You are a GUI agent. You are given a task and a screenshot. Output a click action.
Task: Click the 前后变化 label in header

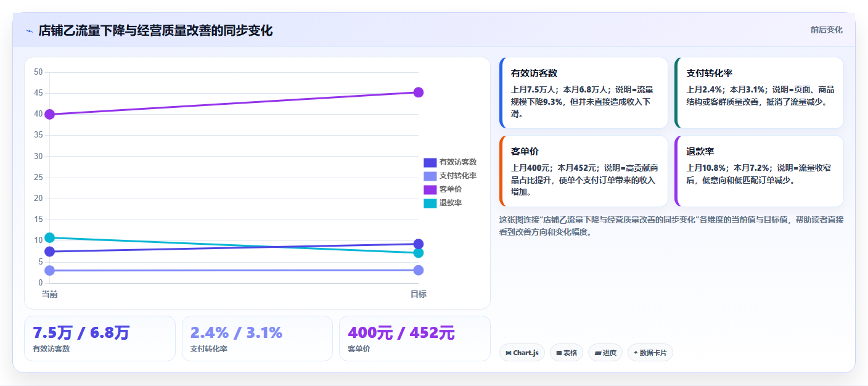click(x=826, y=30)
